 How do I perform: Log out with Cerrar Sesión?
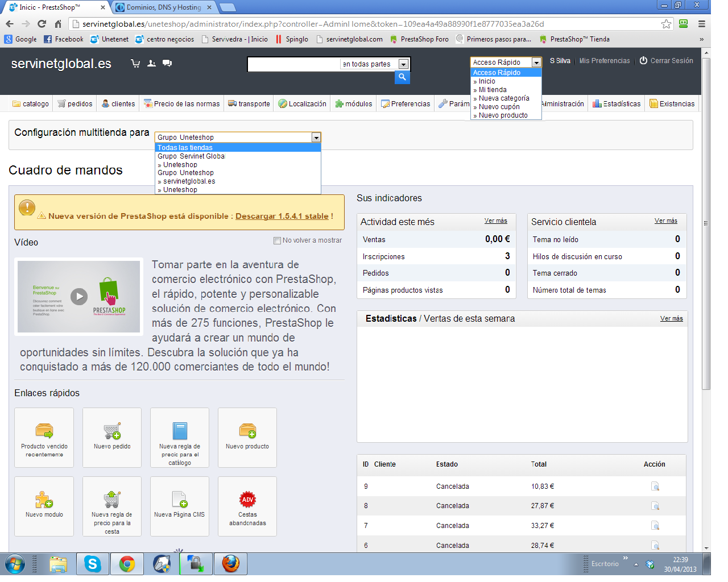(666, 61)
